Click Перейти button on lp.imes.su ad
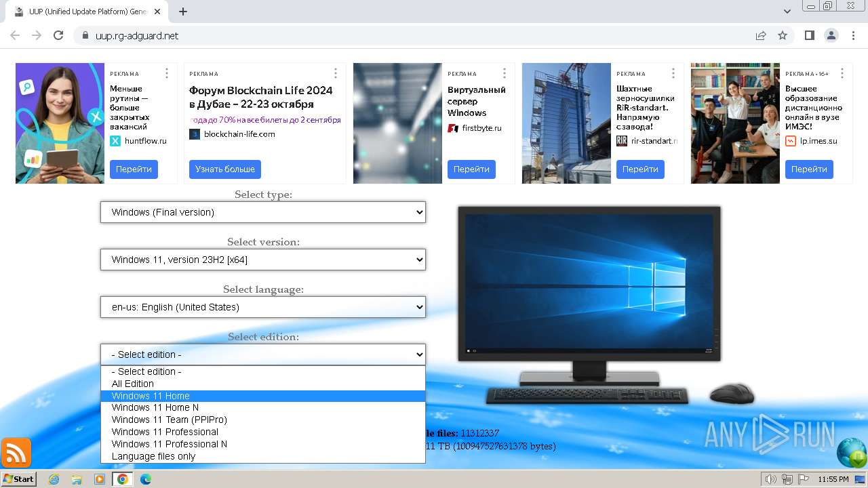This screenshot has width=868, height=488. pos(809,169)
